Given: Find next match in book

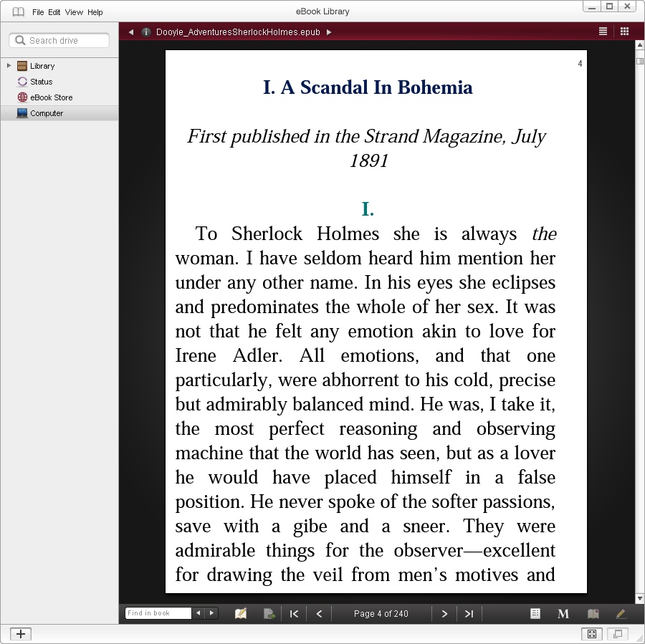Looking at the screenshot, I should [211, 613].
